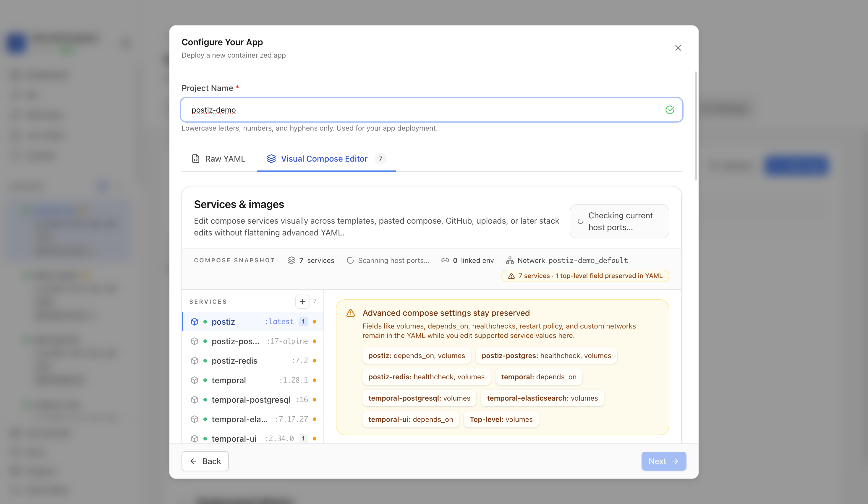Click the tab's 7 services count badge
The height and width of the screenshot is (504, 868).
pyautogui.click(x=380, y=159)
